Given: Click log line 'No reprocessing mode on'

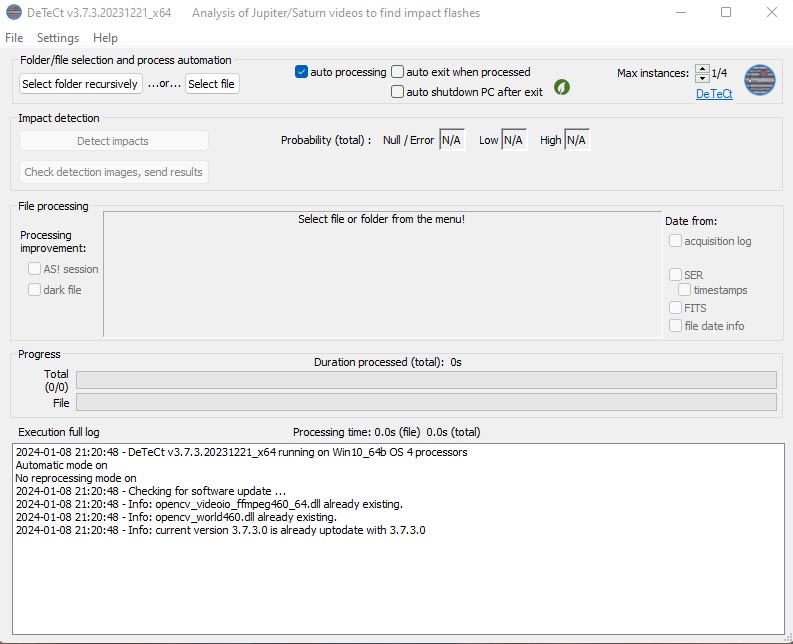Looking at the screenshot, I should pyautogui.click(x=76, y=478).
